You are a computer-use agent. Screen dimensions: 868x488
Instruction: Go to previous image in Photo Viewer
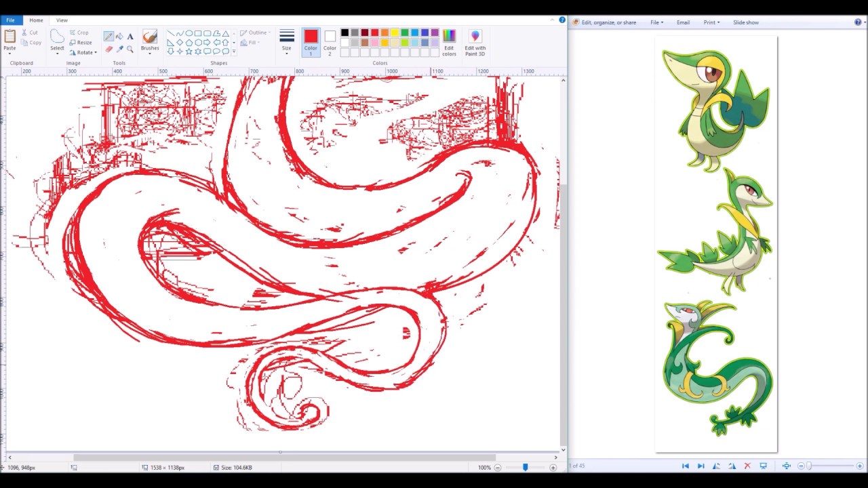[x=686, y=466]
